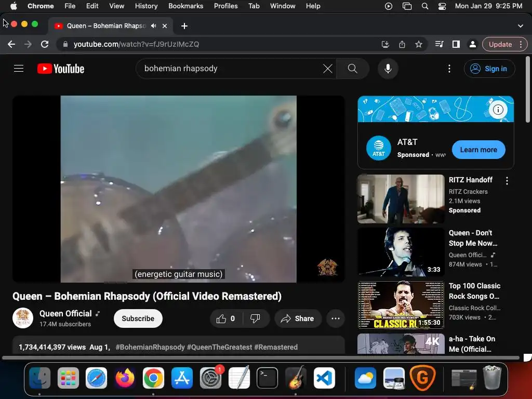Open the Chrome profile icon

tap(472, 45)
